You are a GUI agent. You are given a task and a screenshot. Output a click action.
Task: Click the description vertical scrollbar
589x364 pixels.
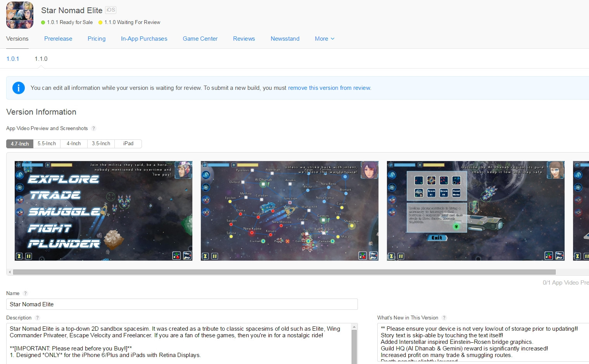click(x=354, y=347)
